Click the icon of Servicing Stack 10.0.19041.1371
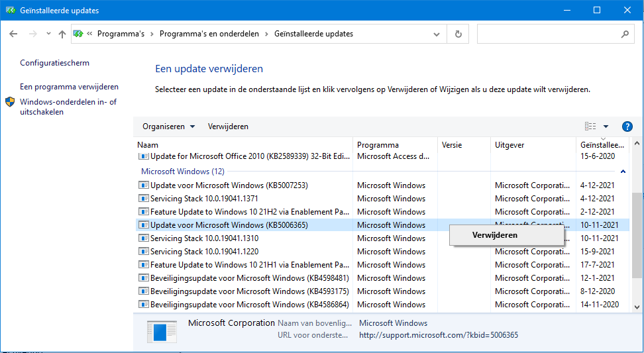 [143, 199]
